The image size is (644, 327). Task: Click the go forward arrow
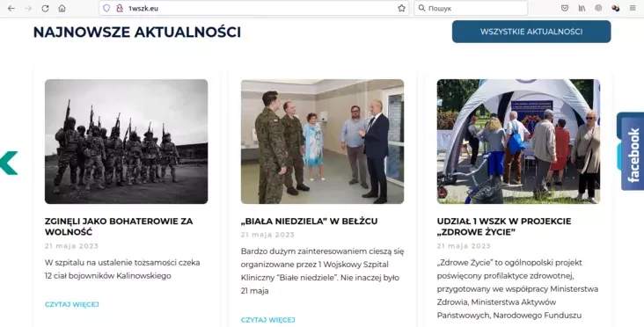coord(28,8)
